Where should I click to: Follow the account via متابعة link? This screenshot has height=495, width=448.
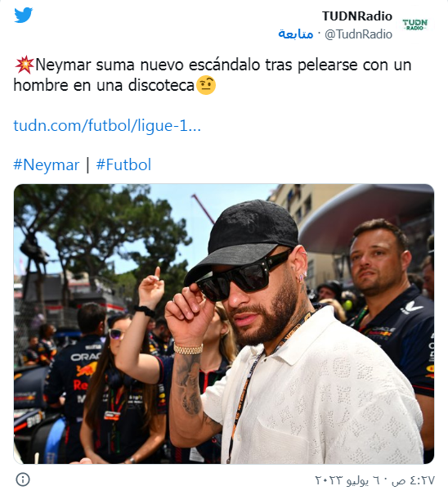pos(296,34)
